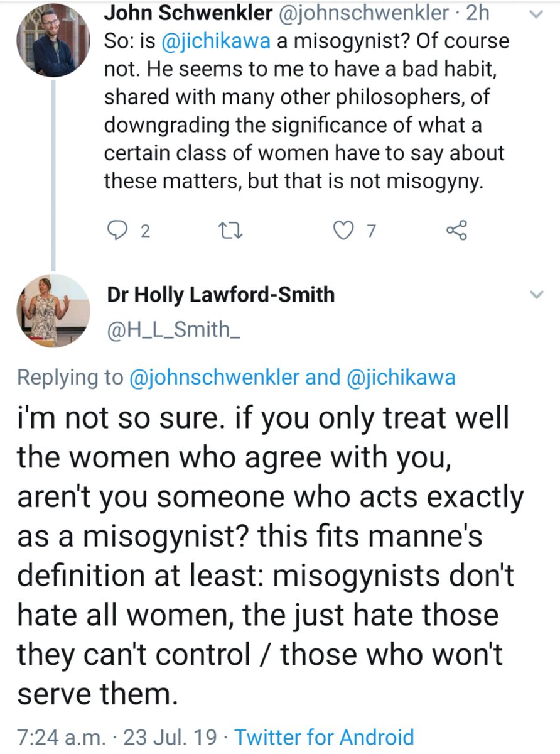The width and height of the screenshot is (560, 754).
Task: Open John Schwenkler display name
Action: 182,13
